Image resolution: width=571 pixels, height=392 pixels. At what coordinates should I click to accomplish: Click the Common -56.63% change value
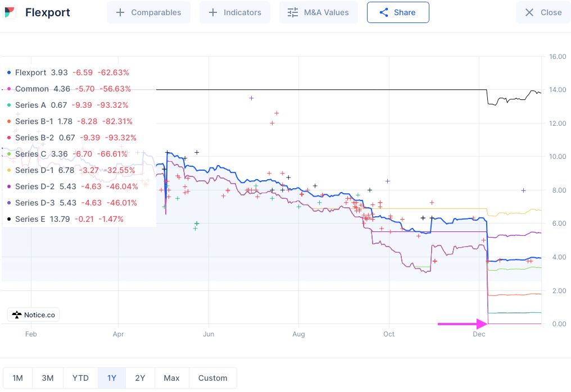(x=115, y=89)
